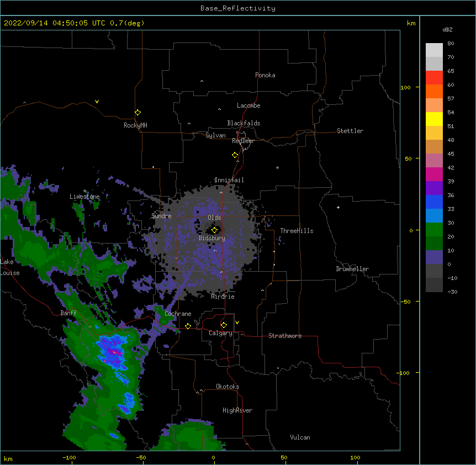
Task: Click the 2022/09/14 04:50:05 UTC timestamp
Action: (54, 23)
